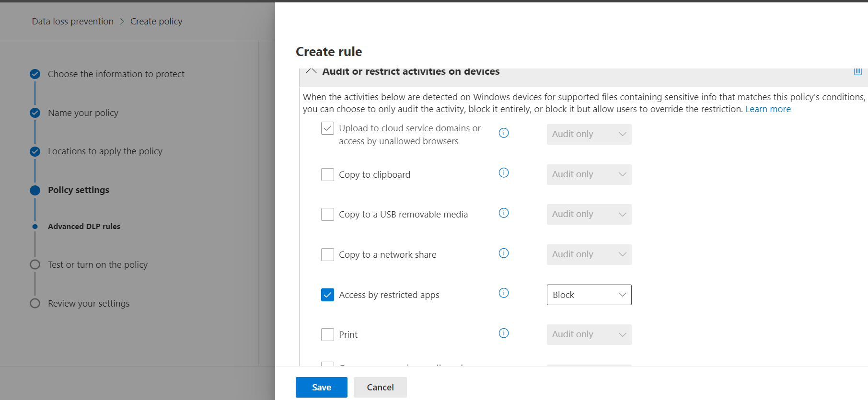The image size is (868, 400).
Task: Click the Create policy breadcrumb
Action: pyautogui.click(x=156, y=22)
